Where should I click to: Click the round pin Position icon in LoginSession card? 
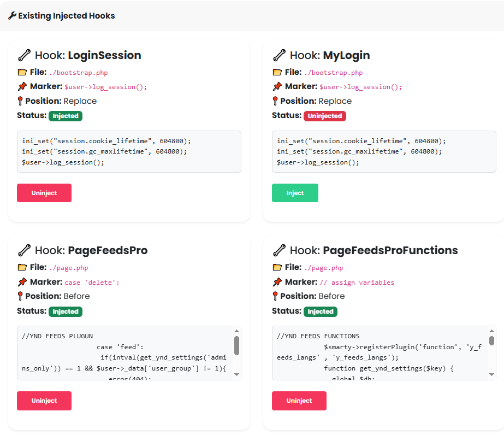pyautogui.click(x=20, y=101)
